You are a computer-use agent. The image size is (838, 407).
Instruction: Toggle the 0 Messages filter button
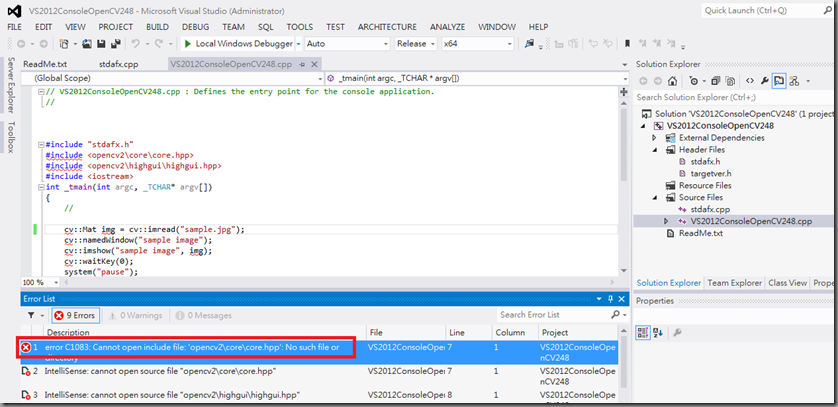[204, 316]
